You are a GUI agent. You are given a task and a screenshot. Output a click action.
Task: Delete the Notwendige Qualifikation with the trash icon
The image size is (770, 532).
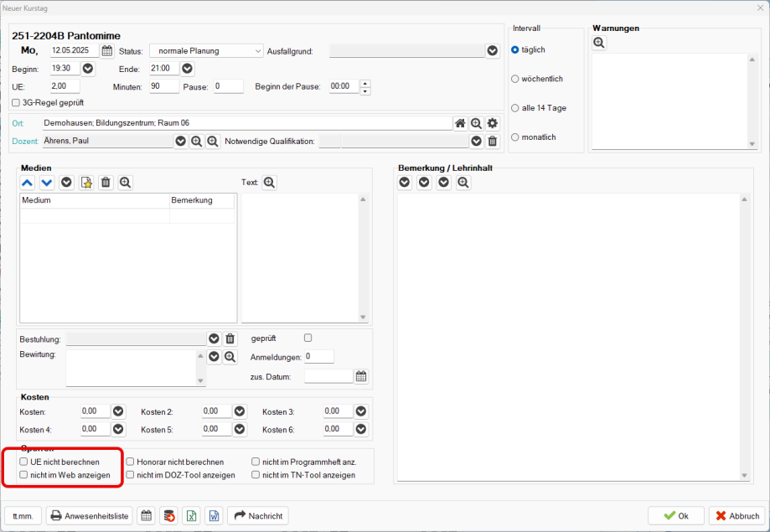click(x=493, y=142)
